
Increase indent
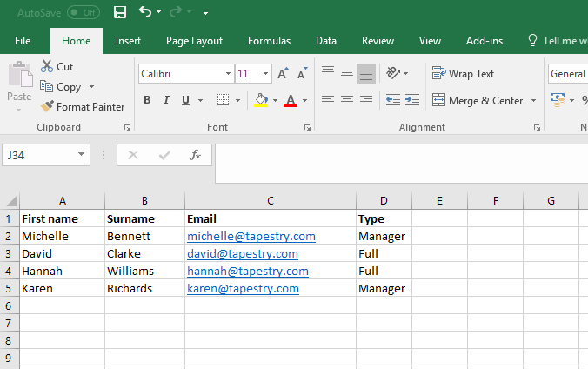point(412,100)
